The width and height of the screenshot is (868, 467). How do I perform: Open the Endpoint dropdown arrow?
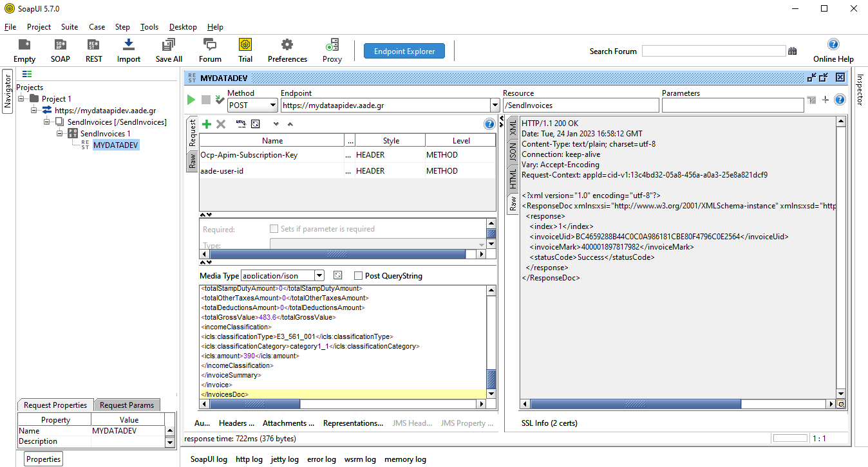[x=495, y=105]
